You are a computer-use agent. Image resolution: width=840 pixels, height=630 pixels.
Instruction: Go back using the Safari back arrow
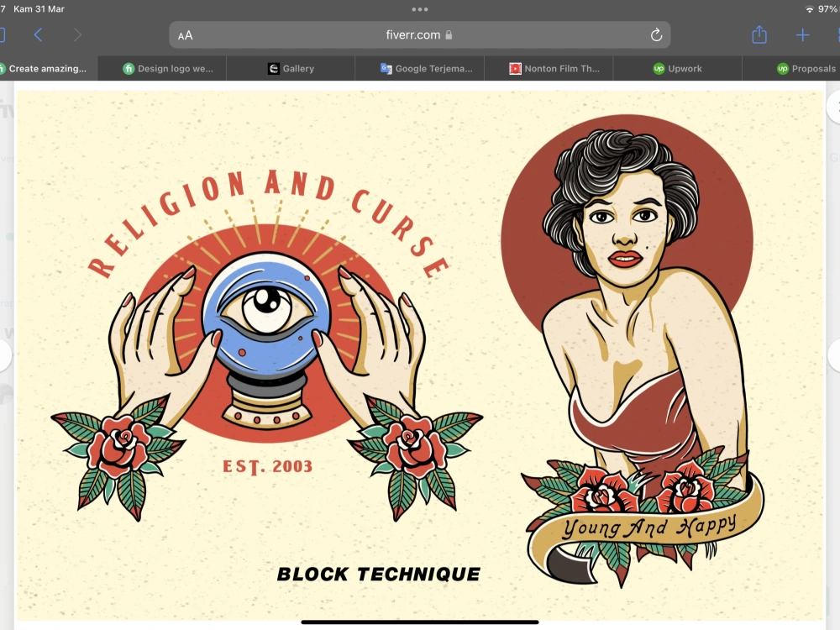(38, 34)
